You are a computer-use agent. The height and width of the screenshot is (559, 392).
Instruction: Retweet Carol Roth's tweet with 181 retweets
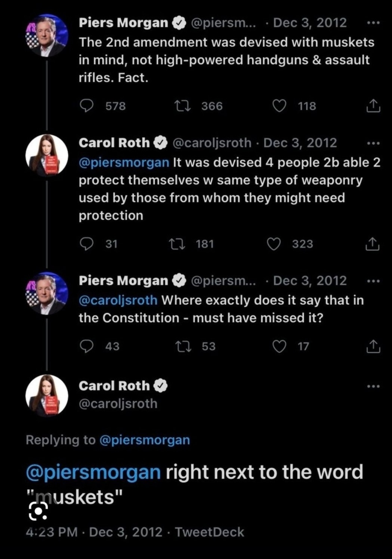(177, 244)
